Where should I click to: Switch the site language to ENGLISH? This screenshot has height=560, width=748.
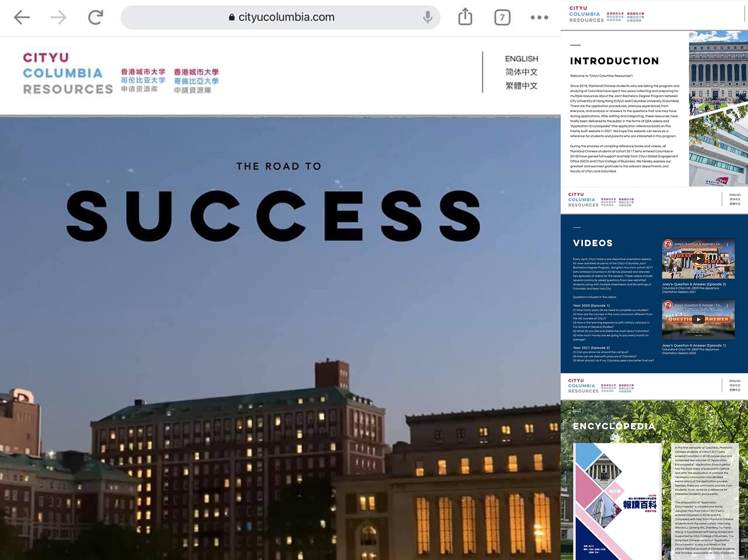[521, 59]
